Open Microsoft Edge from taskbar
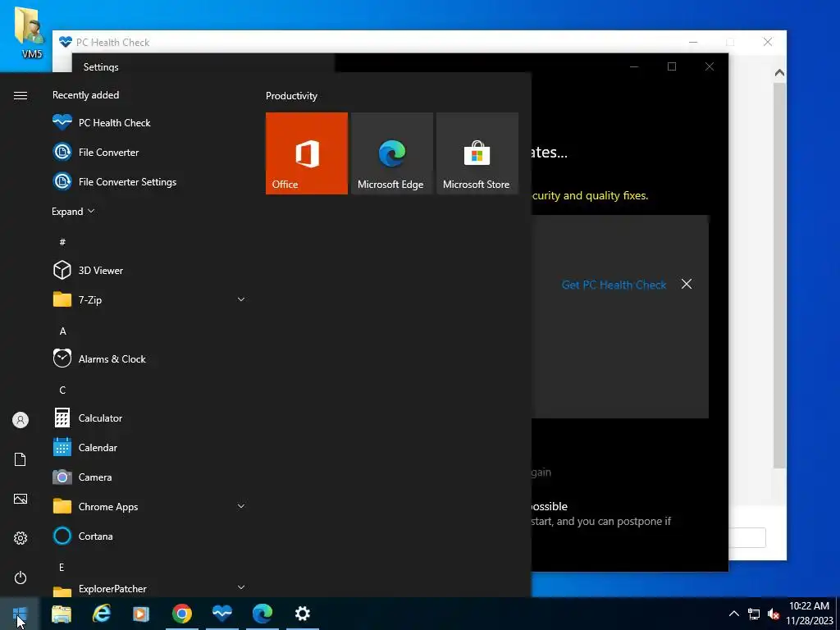Viewport: 840px width, 630px height. (x=262, y=614)
